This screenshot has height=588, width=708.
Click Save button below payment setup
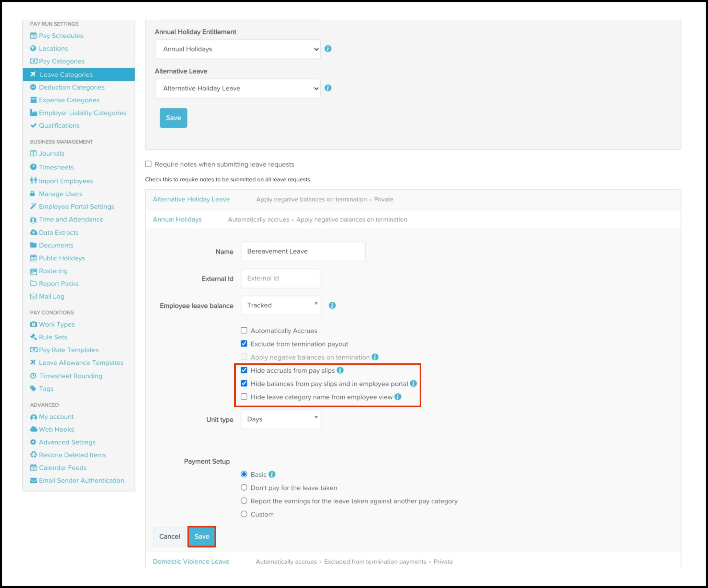click(202, 536)
